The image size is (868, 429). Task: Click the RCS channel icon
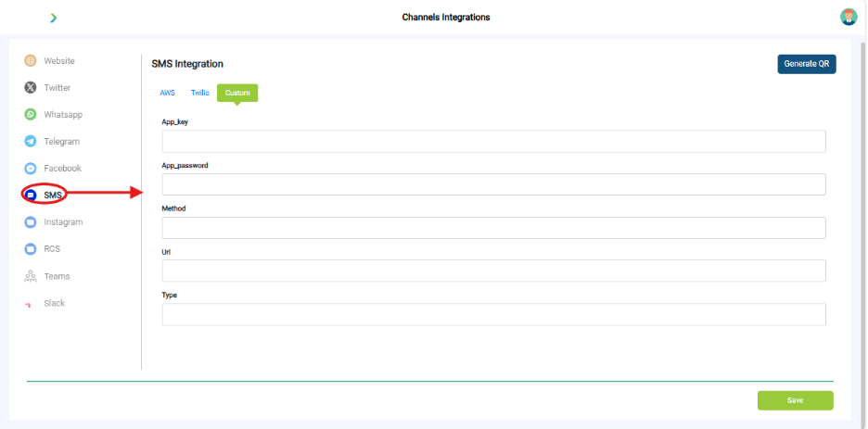[31, 248]
